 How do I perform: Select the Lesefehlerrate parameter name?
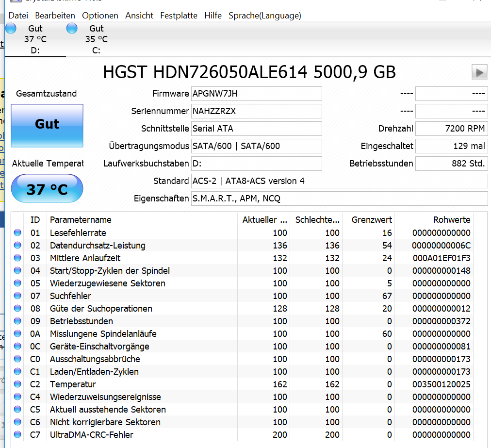[x=78, y=233]
